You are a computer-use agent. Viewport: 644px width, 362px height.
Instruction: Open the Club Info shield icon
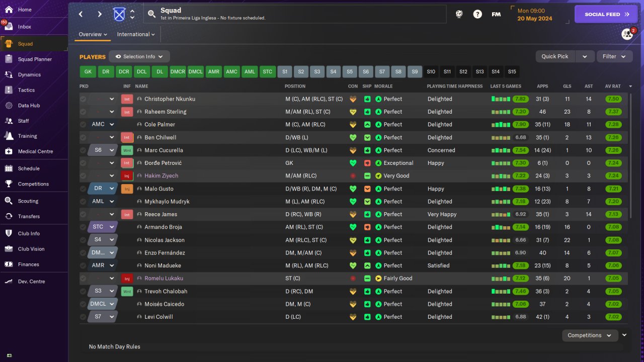coord(9,233)
